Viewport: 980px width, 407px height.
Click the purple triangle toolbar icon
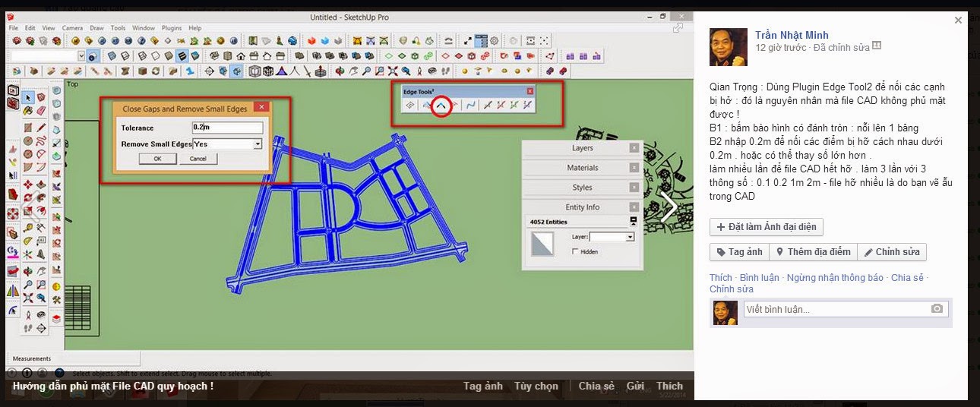coord(281,71)
